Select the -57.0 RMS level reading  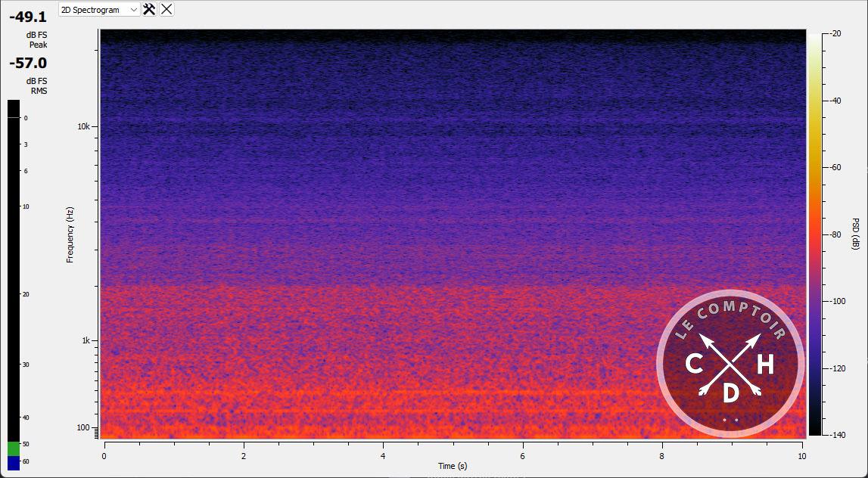pos(28,63)
